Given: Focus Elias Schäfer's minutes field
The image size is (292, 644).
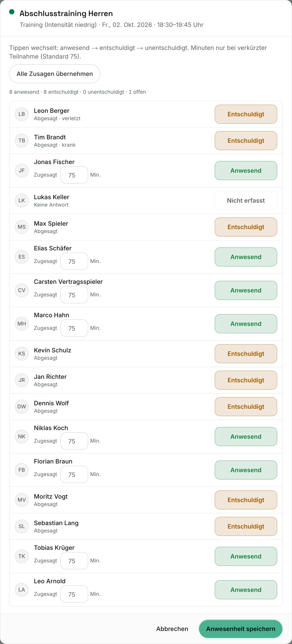Looking at the screenshot, I should (x=74, y=261).
